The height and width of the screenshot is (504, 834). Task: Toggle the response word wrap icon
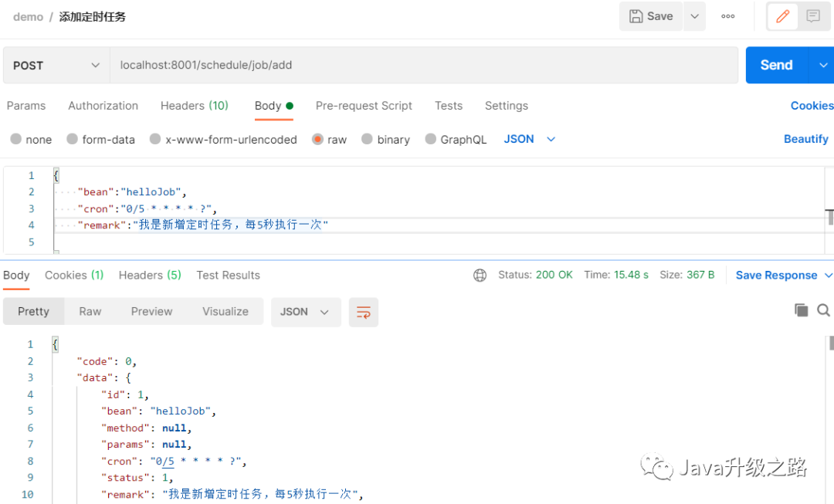tap(363, 312)
